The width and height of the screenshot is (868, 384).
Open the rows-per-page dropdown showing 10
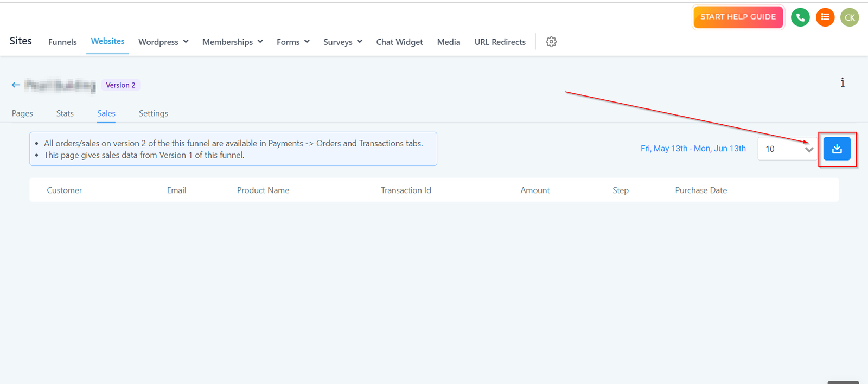point(788,149)
